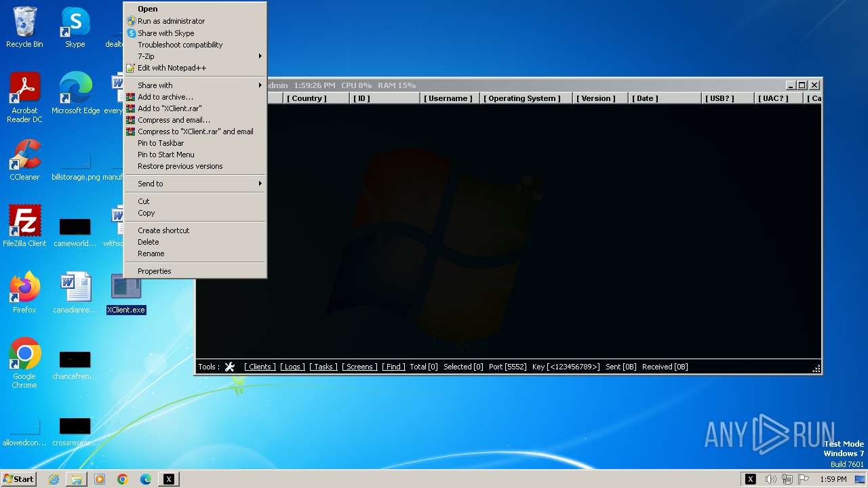
Task: Select the allowedcon desktop file
Action: [x=24, y=432]
